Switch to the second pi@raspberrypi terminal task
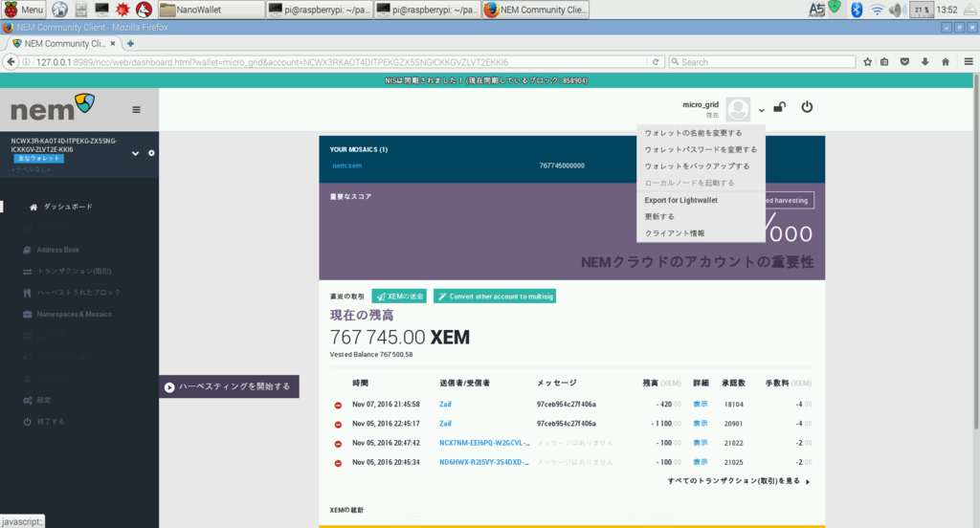This screenshot has height=528, width=980. 428,10
